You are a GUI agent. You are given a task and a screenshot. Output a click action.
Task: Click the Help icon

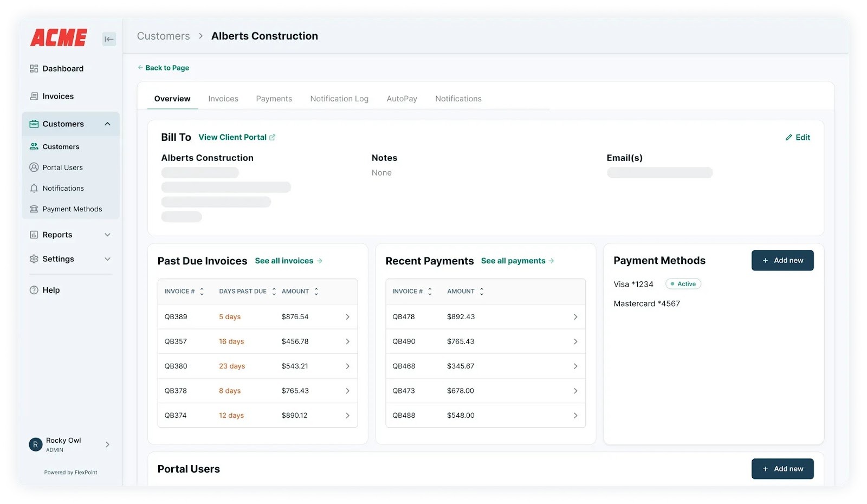34,290
